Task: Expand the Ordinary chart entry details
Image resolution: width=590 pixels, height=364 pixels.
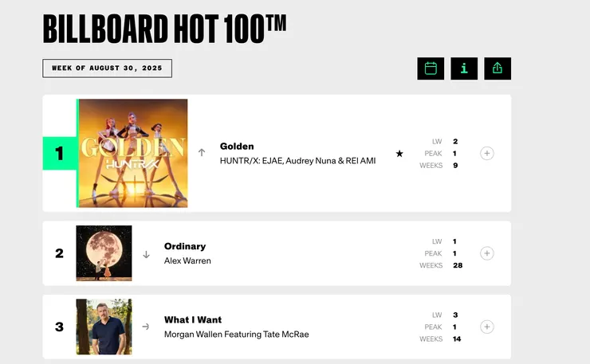Action: 487,253
